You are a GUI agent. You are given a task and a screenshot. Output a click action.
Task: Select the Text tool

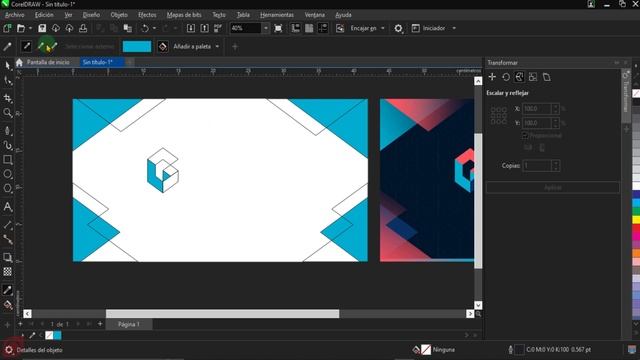coord(7,207)
